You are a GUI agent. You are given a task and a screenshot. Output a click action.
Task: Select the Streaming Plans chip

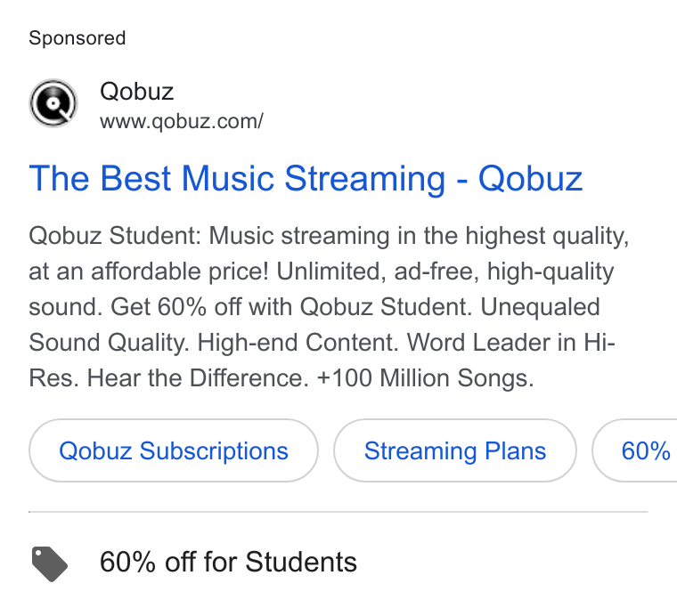pyautogui.click(x=455, y=450)
